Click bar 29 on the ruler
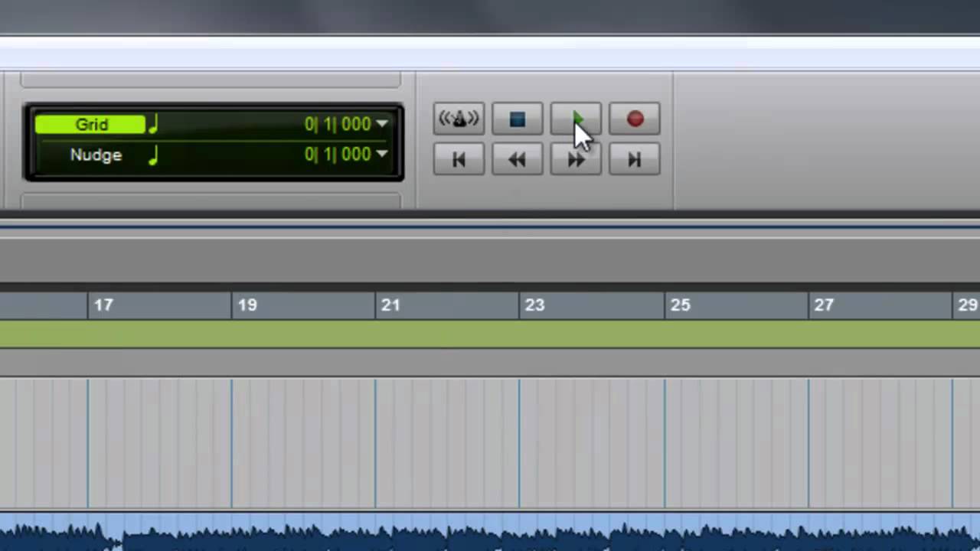Screen dimensions: 980x551 pyautogui.click(x=968, y=305)
